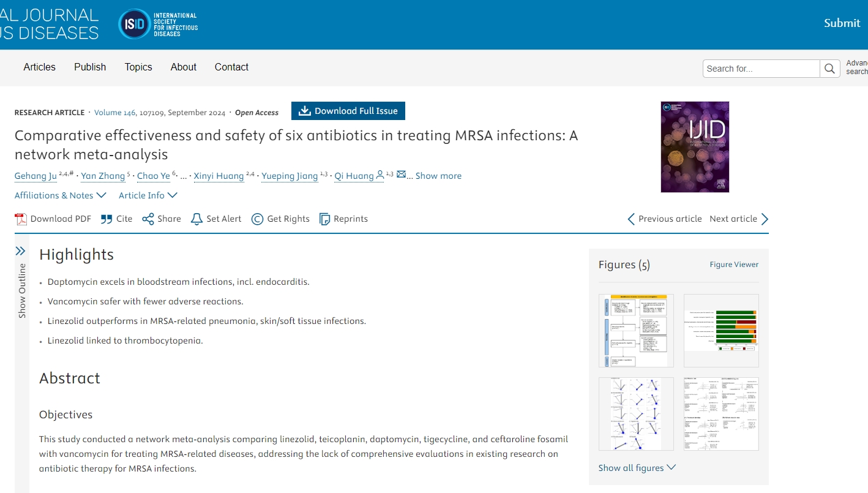Expand the author list ellipsis after Chao Ye
This screenshot has width=868, height=493.
click(x=184, y=176)
